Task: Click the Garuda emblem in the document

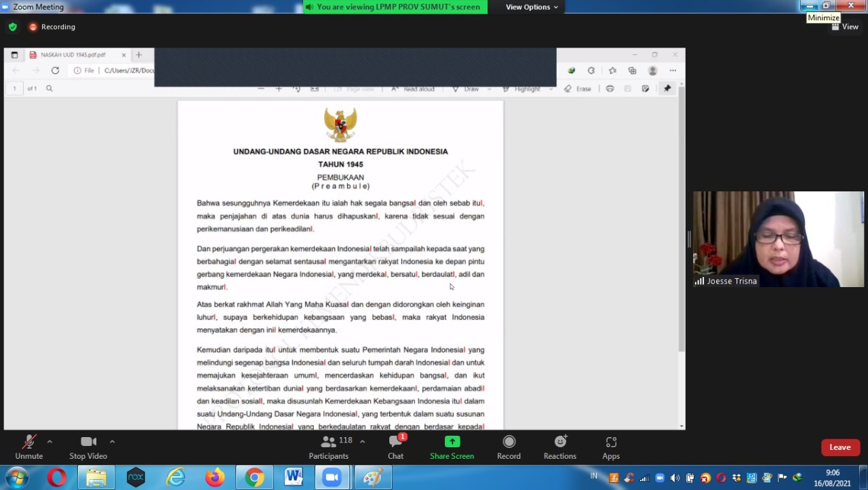Action: coord(340,124)
